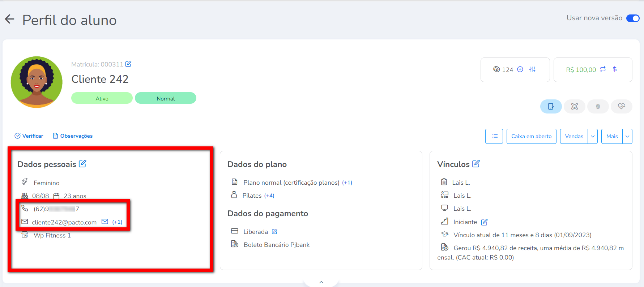The height and width of the screenshot is (287, 644).
Task: Toggle the highlighted device access button
Action: [x=551, y=106]
